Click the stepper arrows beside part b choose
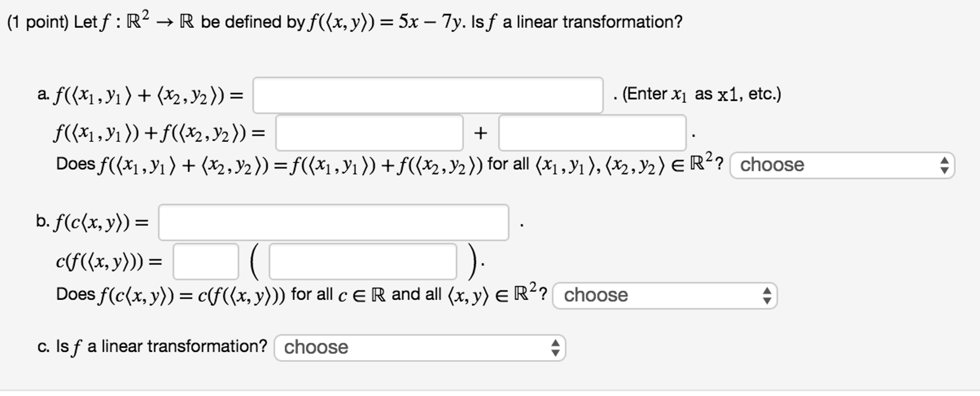Image resolution: width=980 pixels, height=396 pixels. tap(765, 295)
